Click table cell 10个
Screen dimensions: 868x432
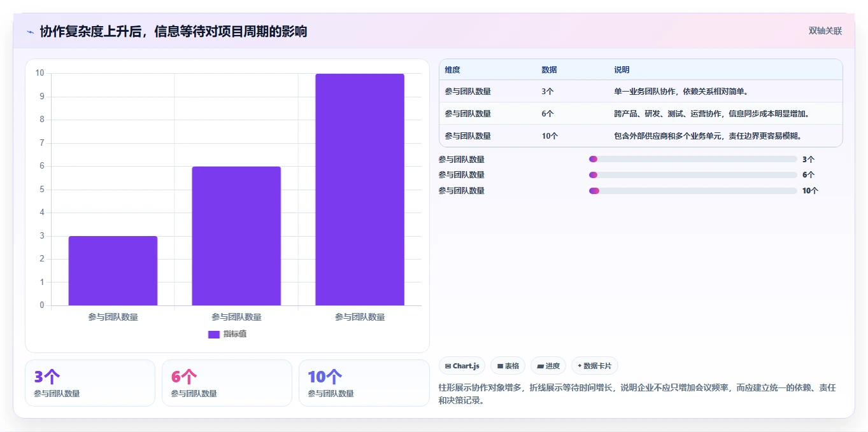point(550,136)
